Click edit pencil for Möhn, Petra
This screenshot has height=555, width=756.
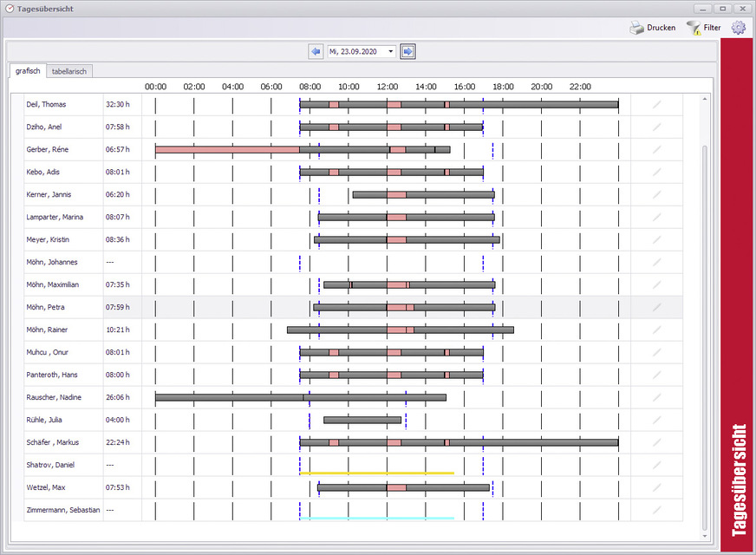[656, 307]
